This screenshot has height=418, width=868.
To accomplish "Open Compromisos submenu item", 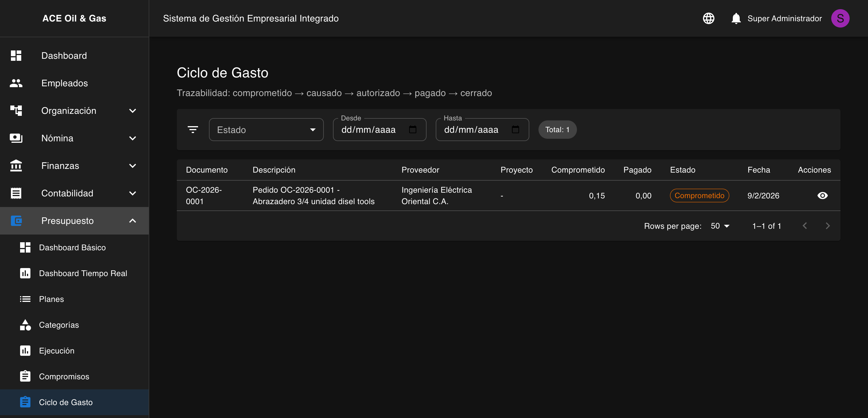I will [74, 376].
